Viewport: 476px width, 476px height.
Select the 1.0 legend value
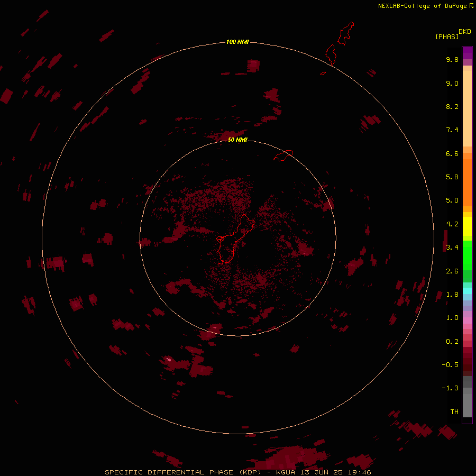[x=452, y=318]
